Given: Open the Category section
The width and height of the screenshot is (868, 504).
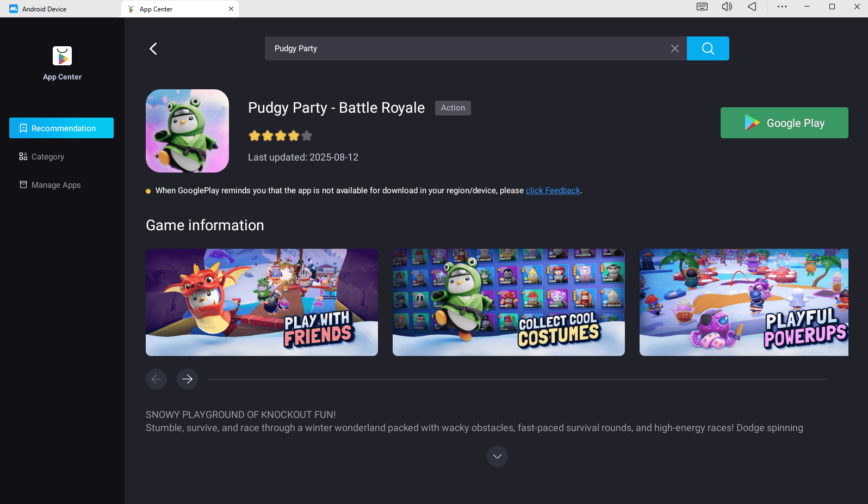Looking at the screenshot, I should click(61, 157).
